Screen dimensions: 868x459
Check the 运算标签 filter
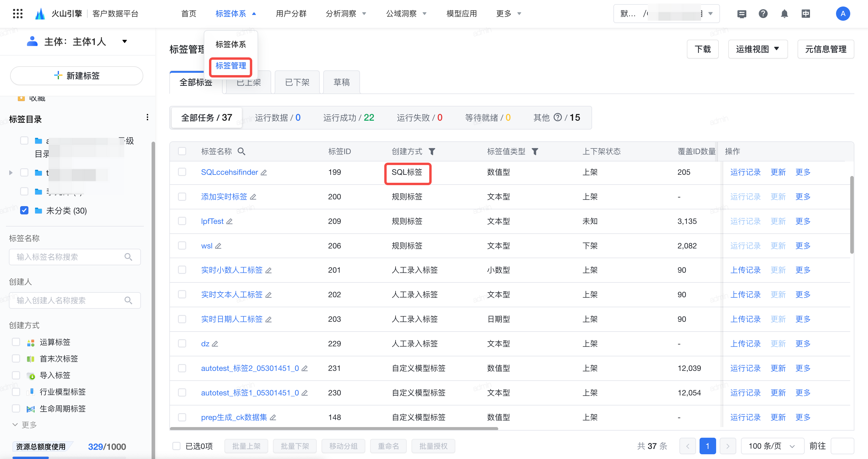[x=16, y=342]
